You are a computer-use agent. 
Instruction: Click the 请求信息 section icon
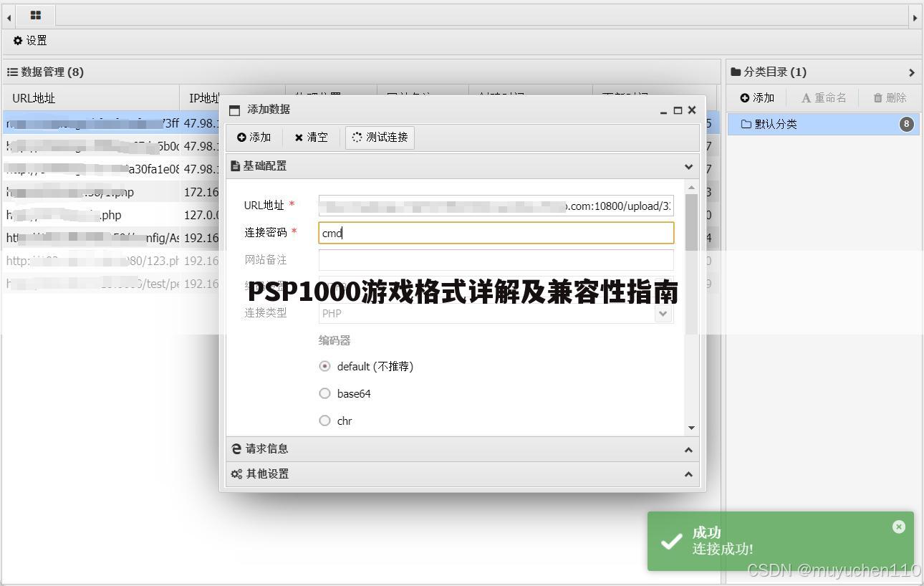point(236,448)
